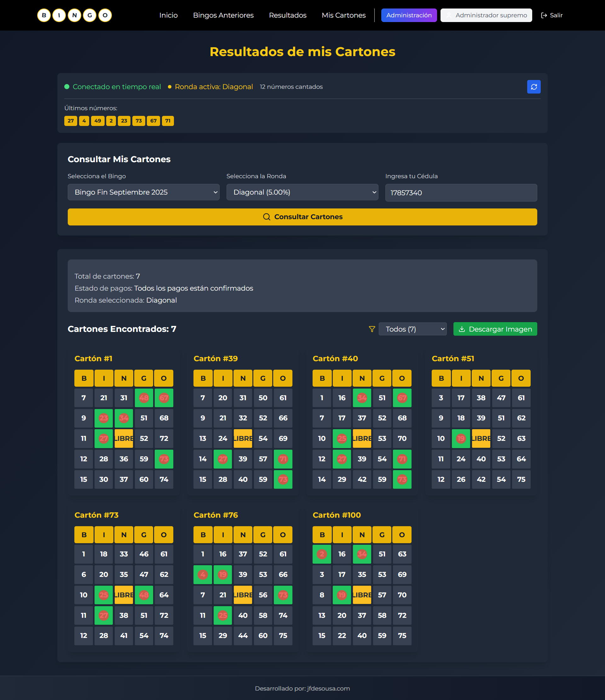Click the download icon on Descargar Imagen
605x700 pixels.
coord(462,329)
